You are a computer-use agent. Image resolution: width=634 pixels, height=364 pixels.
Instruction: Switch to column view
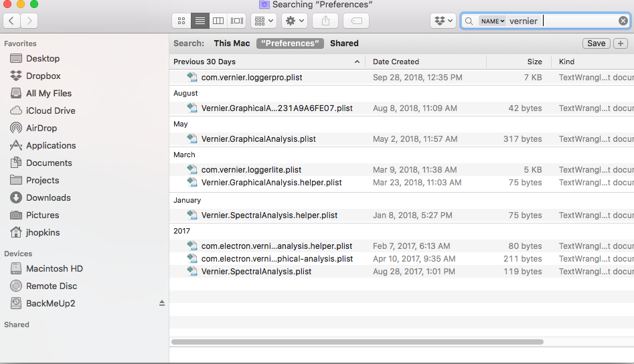coord(218,21)
